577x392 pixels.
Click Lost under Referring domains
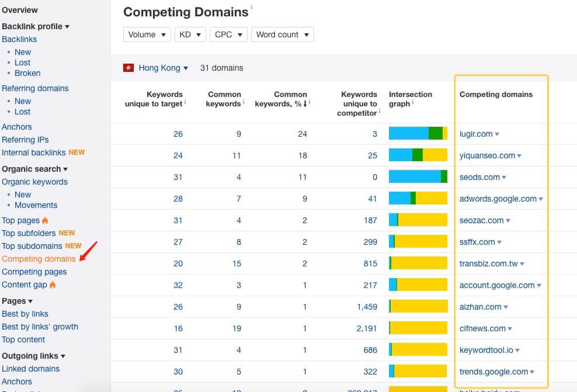tap(22, 112)
